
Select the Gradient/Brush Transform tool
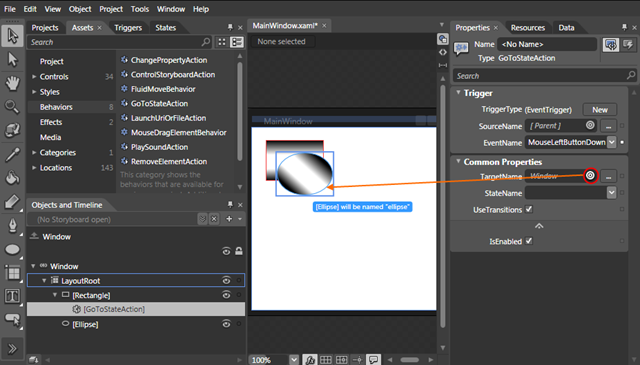pyautogui.click(x=12, y=201)
